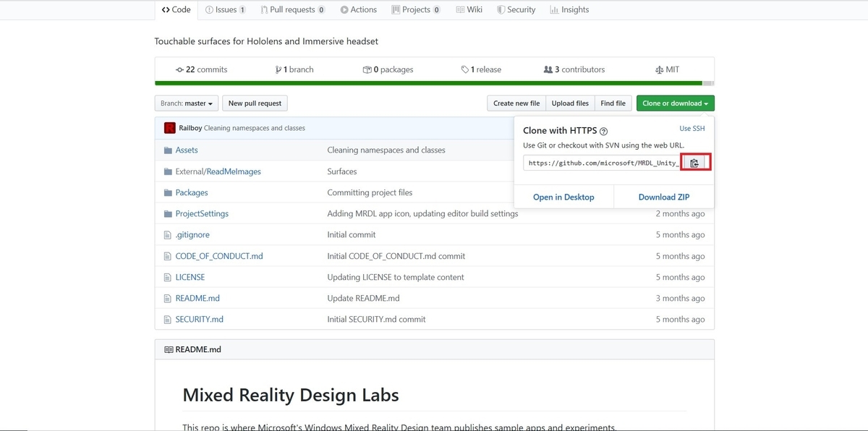The image size is (868, 431).
Task: Open the LICENSE file
Action: pyautogui.click(x=190, y=278)
